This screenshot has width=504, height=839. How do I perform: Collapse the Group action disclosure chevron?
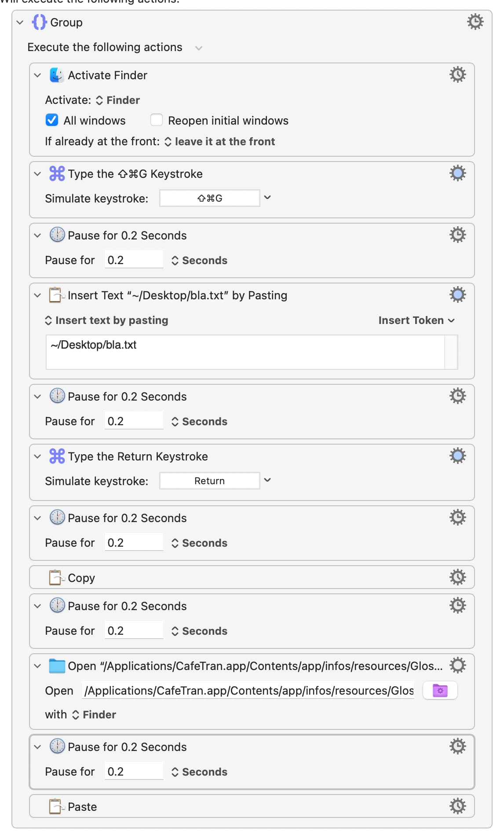coord(20,22)
